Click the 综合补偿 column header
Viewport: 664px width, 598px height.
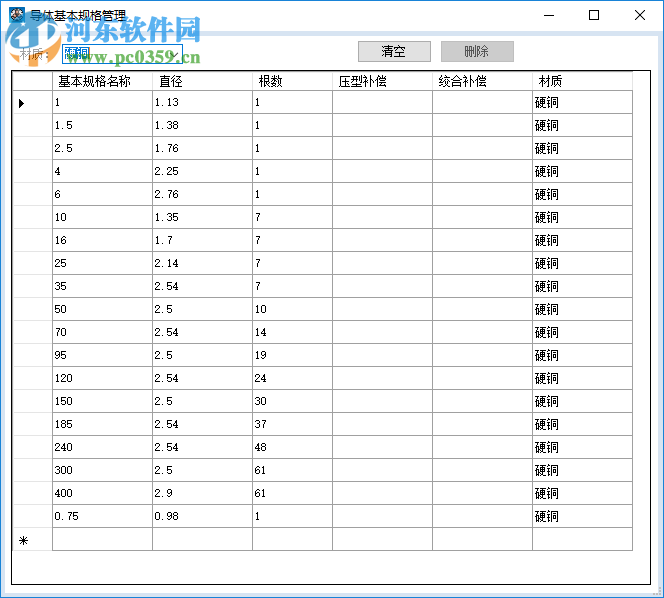tap(482, 81)
